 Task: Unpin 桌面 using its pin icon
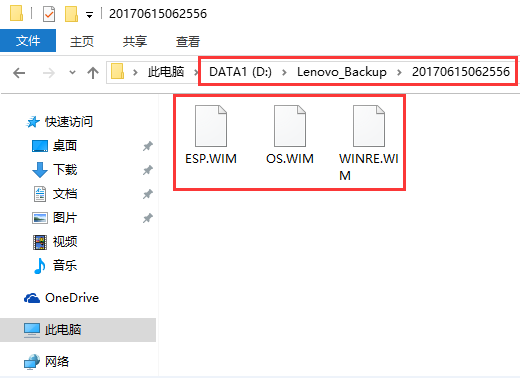148,146
